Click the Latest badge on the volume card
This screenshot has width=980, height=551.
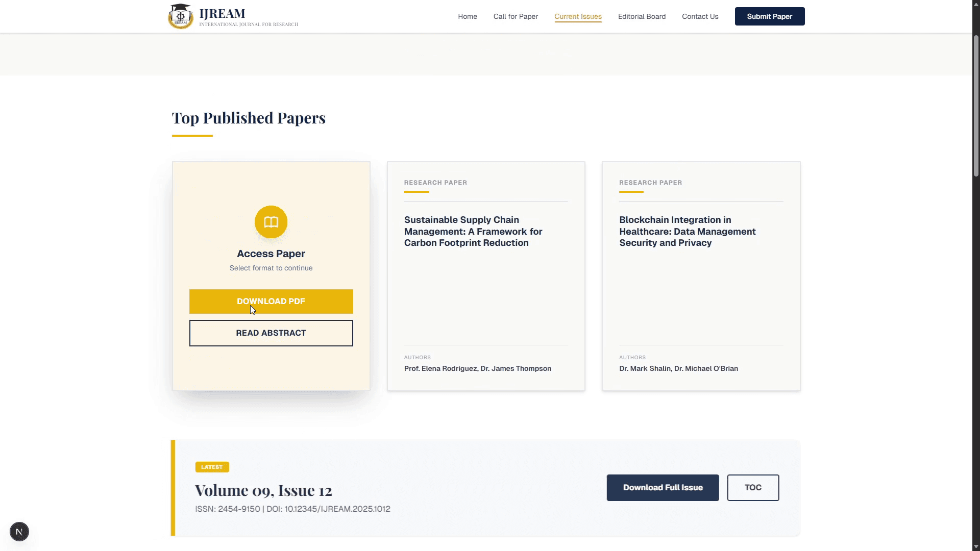(212, 467)
